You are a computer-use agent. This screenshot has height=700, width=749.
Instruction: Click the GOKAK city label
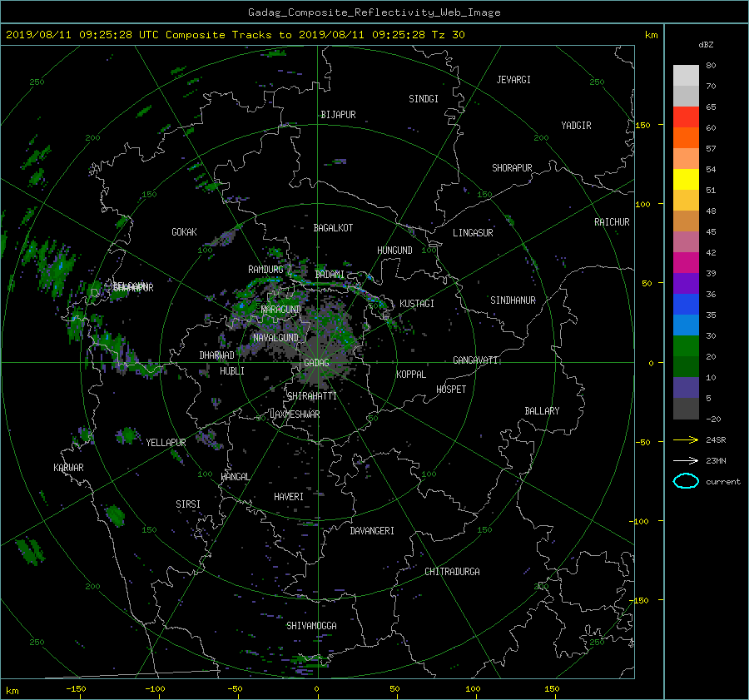(185, 232)
